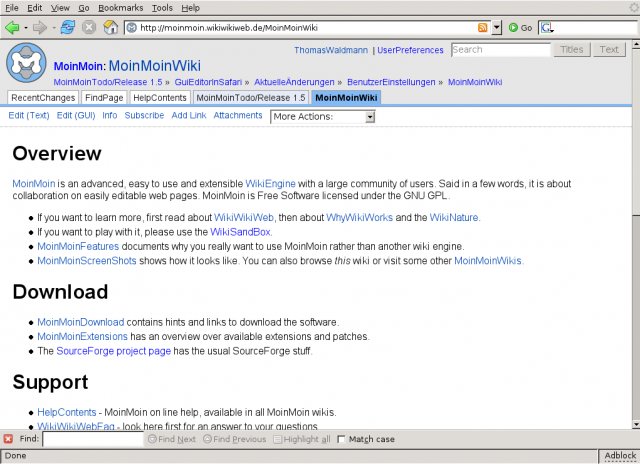This screenshot has height=464, width=640.
Task: Go to the browser Home icon
Action: [x=111, y=27]
